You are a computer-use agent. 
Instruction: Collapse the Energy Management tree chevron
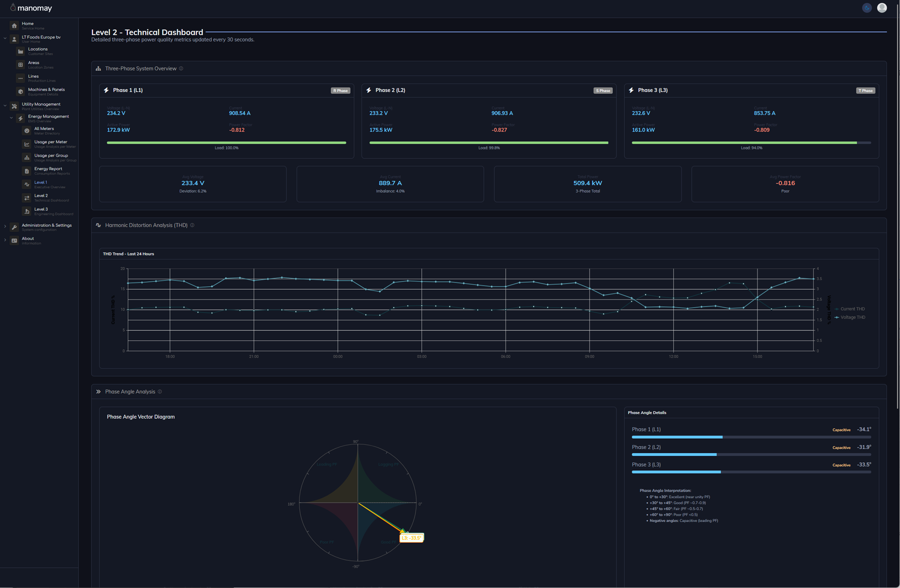click(x=11, y=118)
